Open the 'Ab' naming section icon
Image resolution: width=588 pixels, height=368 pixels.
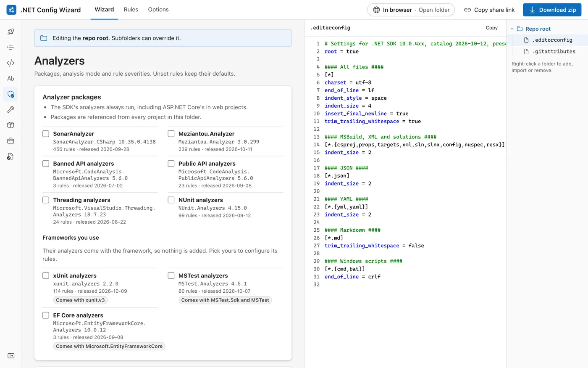click(11, 78)
